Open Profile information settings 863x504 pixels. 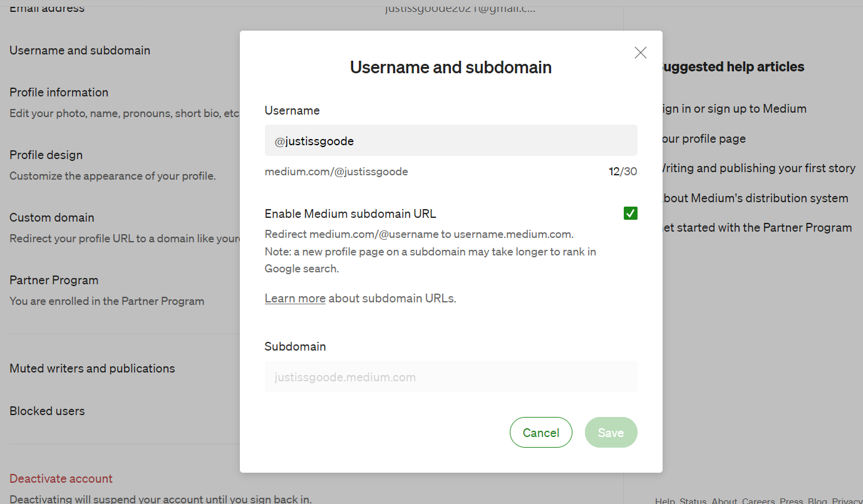coord(59,92)
